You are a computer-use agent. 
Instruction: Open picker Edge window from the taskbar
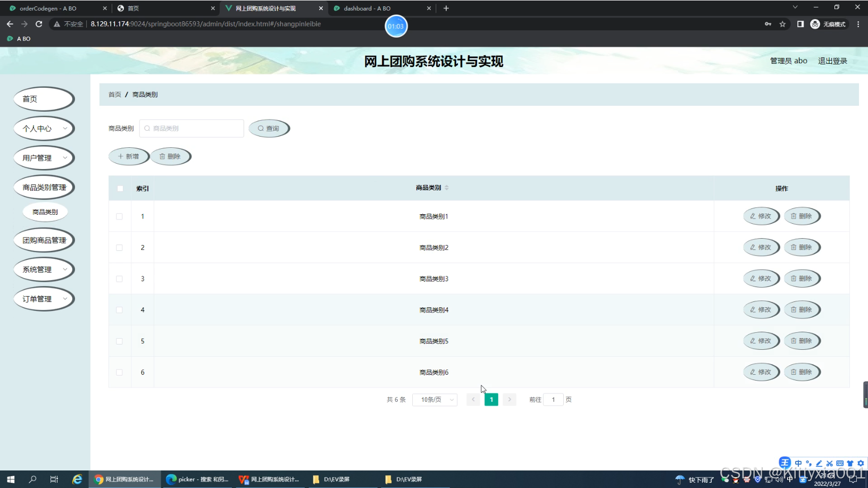point(197,479)
